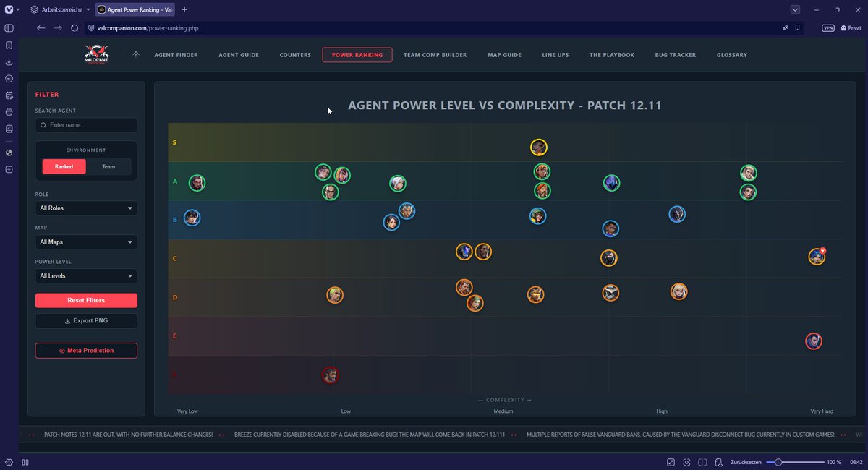Viewport: 868px width, 470px height.
Task: Go back with the browser arrow
Action: [41, 28]
